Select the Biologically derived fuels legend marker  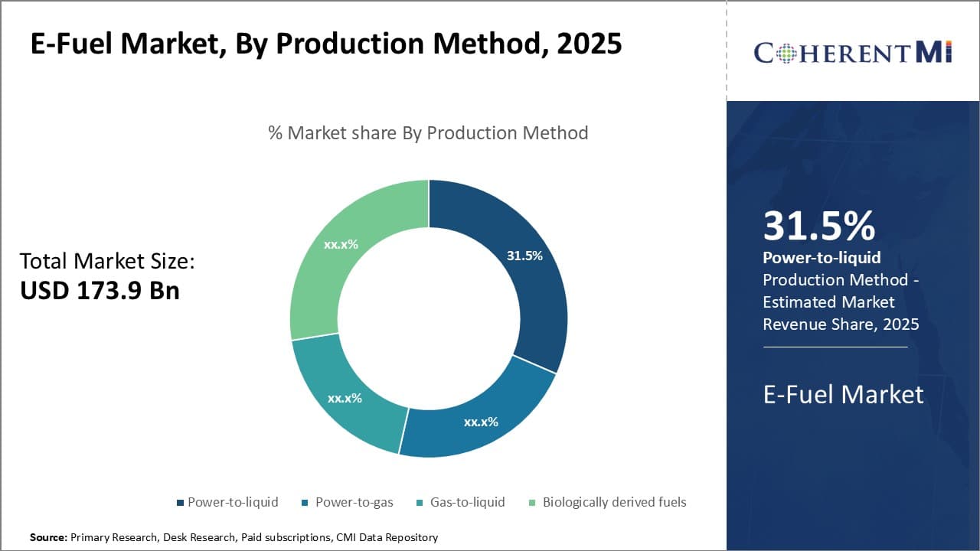pyautogui.click(x=531, y=502)
